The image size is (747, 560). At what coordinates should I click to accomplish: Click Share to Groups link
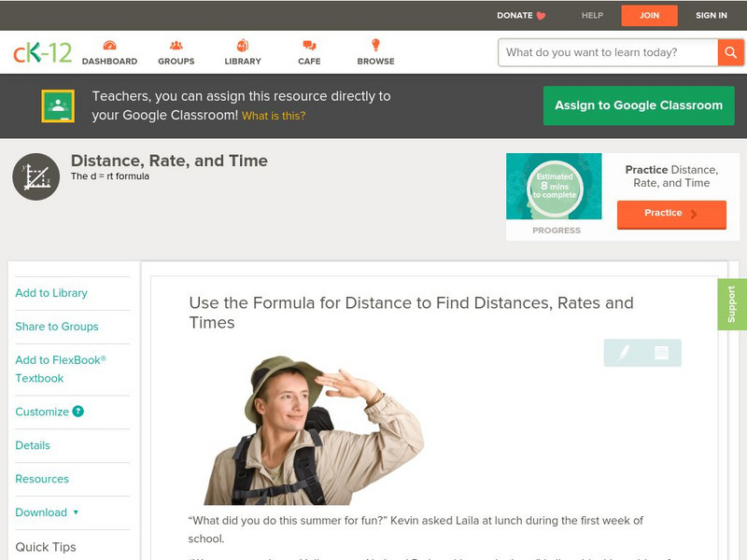coord(57,327)
